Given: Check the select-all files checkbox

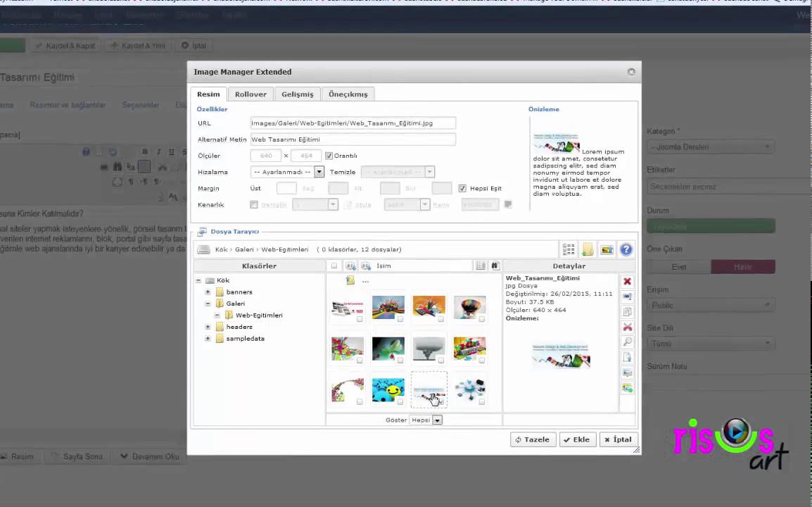Looking at the screenshot, I should [x=334, y=266].
